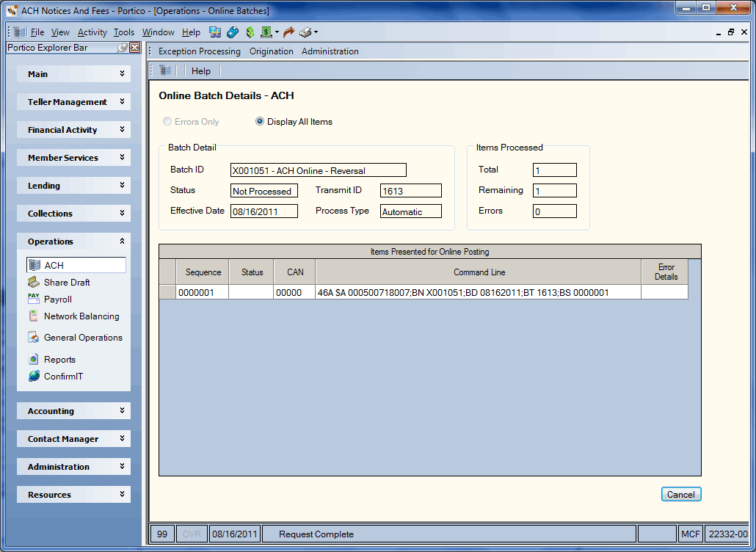
Task: Open Share Draft in Operations panel
Action: [x=67, y=283]
